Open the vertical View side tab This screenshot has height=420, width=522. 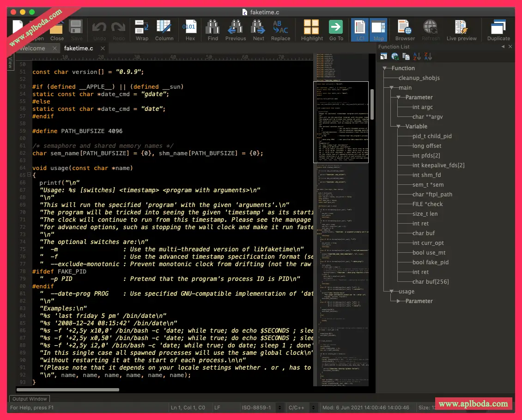pyautogui.click(x=10, y=62)
